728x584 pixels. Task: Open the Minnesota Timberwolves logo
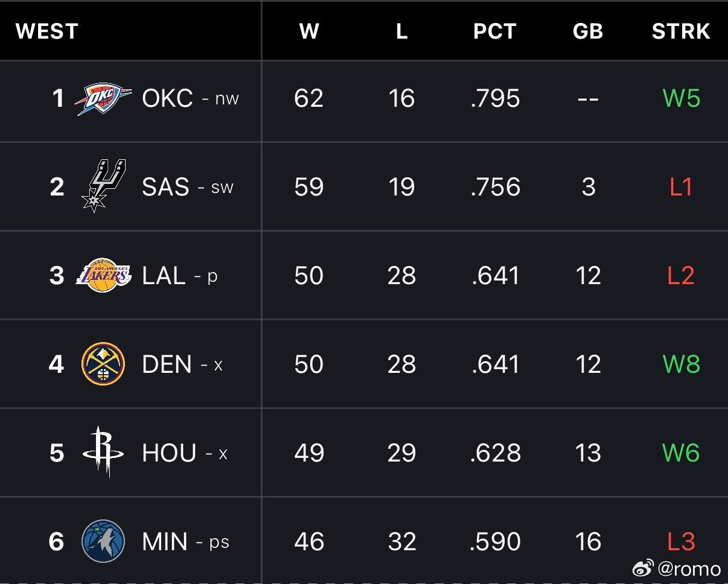click(103, 541)
